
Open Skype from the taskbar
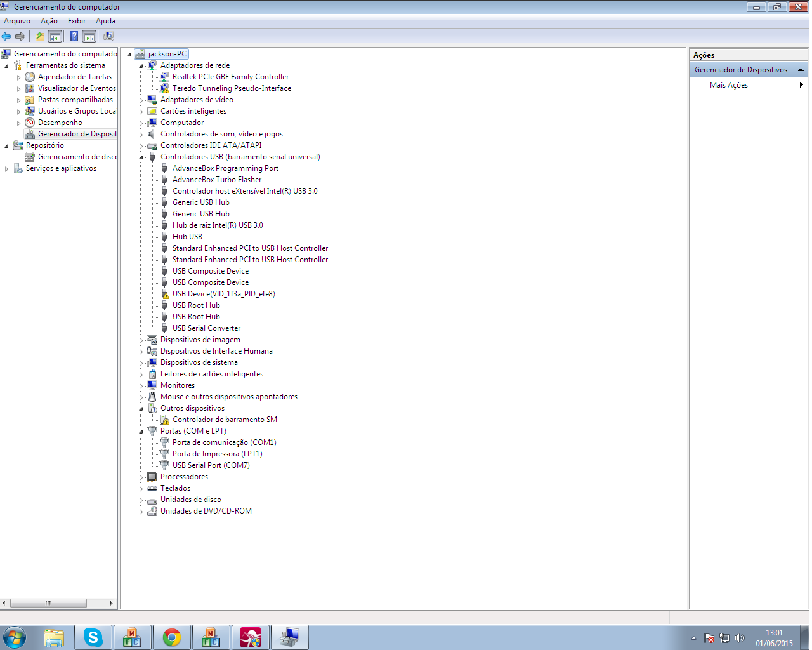point(93,637)
